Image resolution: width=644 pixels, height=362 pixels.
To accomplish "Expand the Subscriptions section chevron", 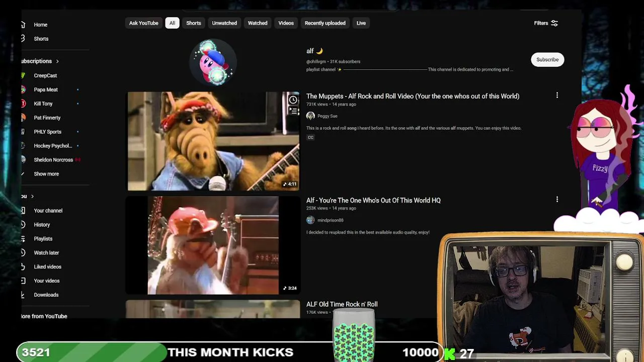I will click(57, 61).
